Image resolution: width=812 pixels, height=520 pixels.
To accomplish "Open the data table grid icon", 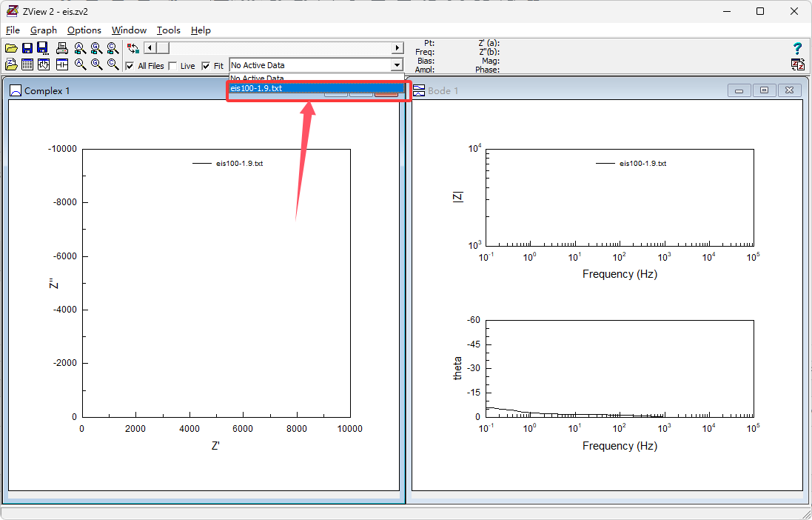I will (x=27, y=64).
